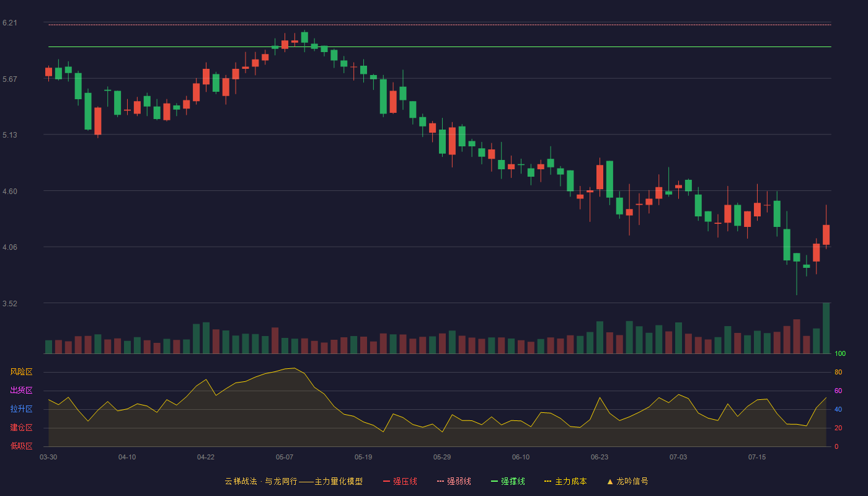Toggle the 强压线 legend item
The height and width of the screenshot is (496, 868).
400,481
